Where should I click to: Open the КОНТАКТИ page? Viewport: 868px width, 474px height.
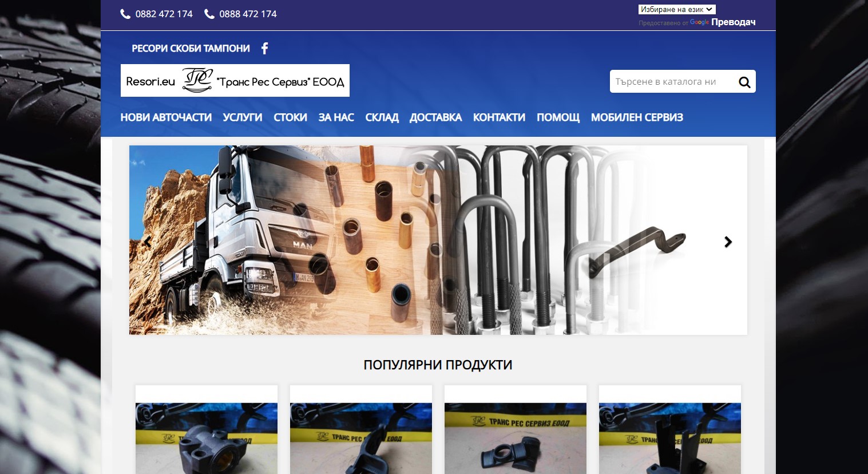coord(499,117)
